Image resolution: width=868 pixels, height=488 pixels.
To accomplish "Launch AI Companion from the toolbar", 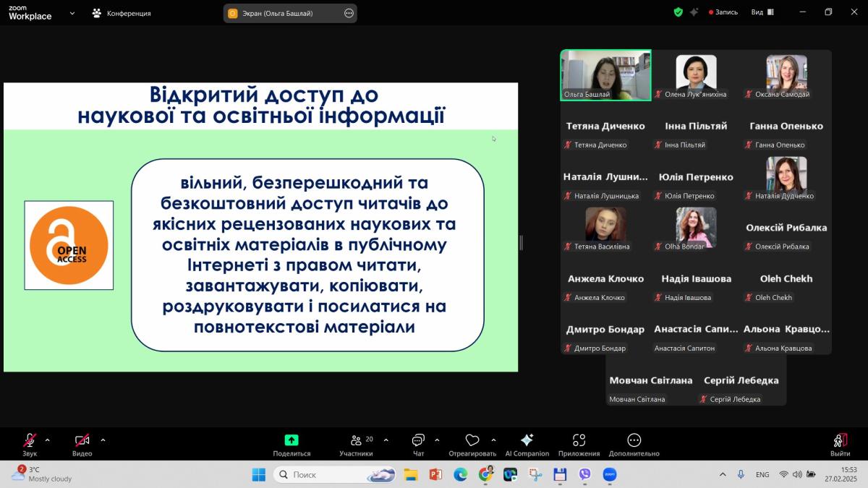I will 527,440.
